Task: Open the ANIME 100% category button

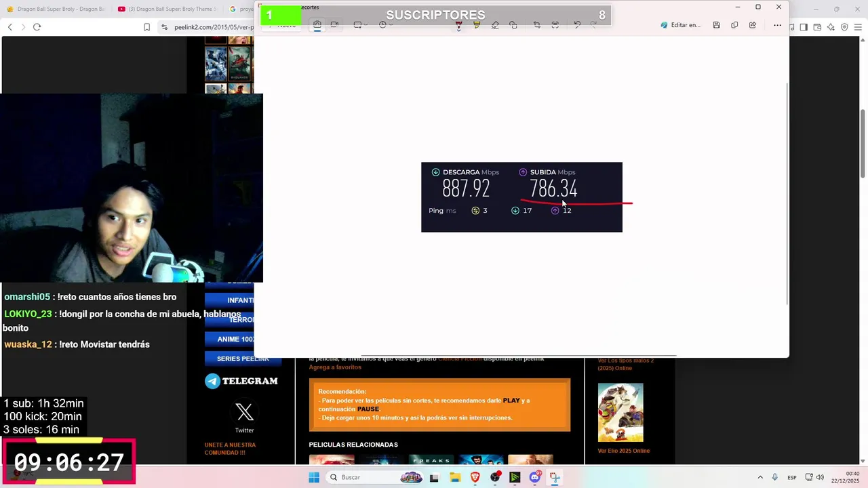Action: click(x=229, y=339)
